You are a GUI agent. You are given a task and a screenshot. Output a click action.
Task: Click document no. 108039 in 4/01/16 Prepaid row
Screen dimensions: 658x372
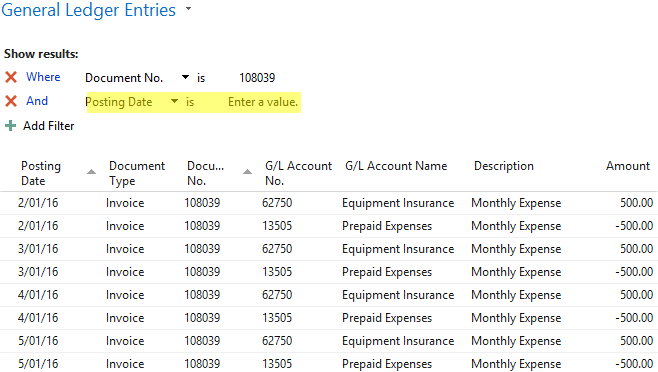pos(202,318)
